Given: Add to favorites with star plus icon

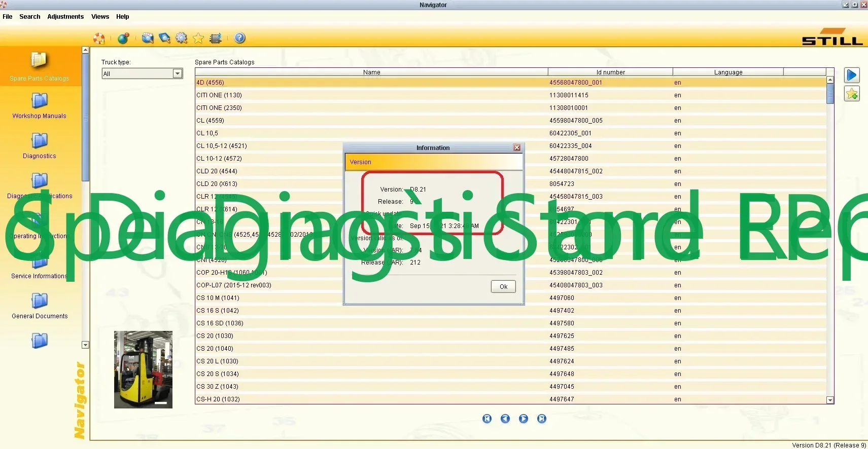Looking at the screenshot, I should (852, 94).
